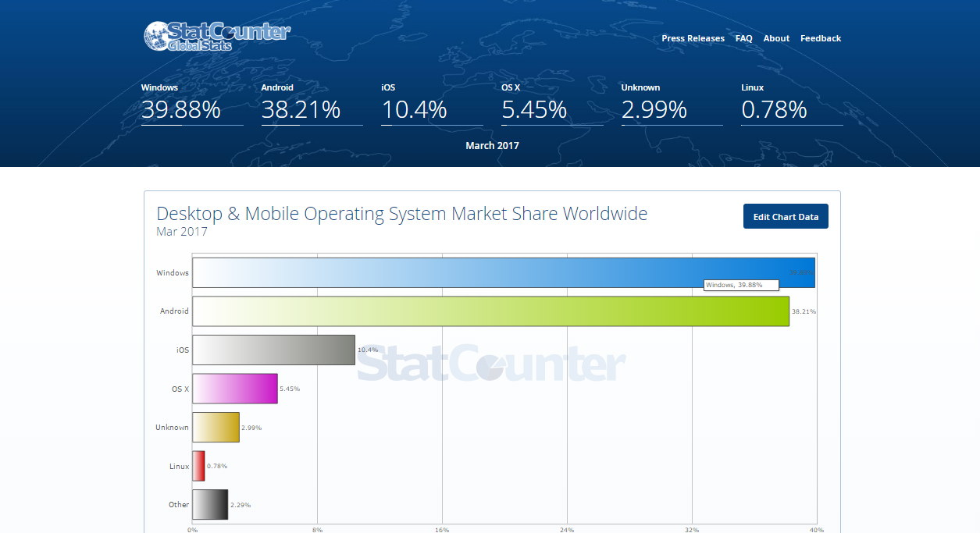Select the iOS 10.4% header stat
The width and height of the screenshot is (980, 533).
pos(432,103)
